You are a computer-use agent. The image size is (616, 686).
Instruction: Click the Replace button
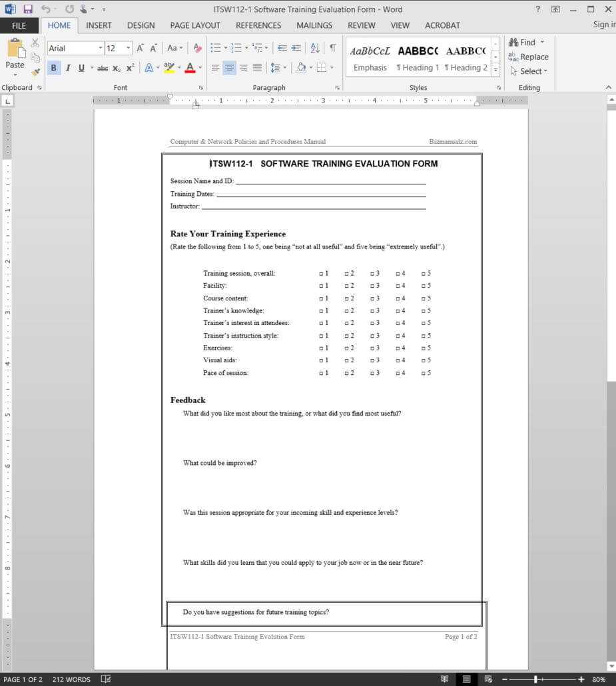click(x=529, y=57)
